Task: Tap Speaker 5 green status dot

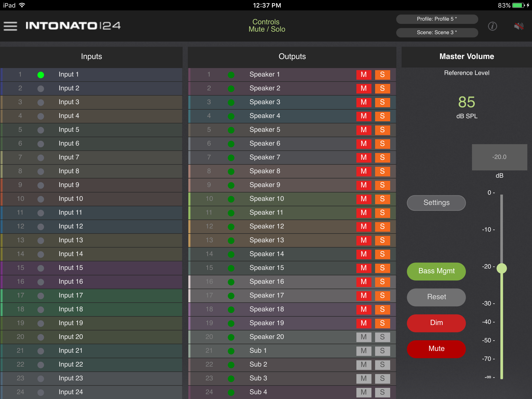Action: click(x=231, y=130)
